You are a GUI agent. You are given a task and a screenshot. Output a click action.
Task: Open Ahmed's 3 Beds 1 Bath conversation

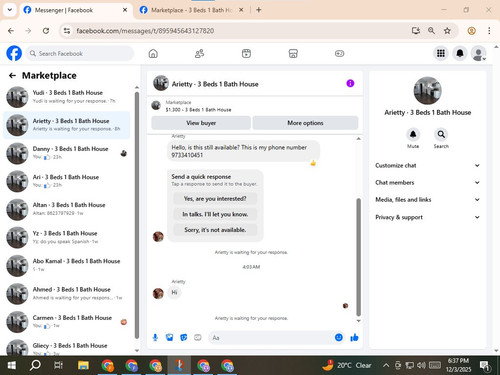click(x=67, y=293)
